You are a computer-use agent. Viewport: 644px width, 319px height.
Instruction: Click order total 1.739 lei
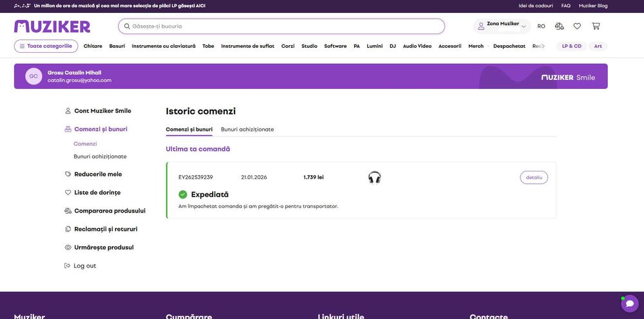click(x=314, y=178)
